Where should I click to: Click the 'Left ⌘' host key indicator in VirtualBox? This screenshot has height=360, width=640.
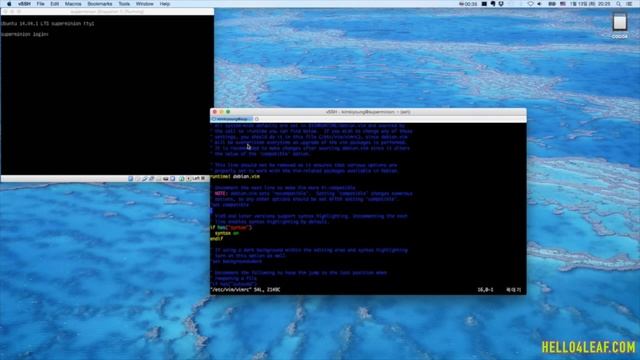tap(199, 179)
